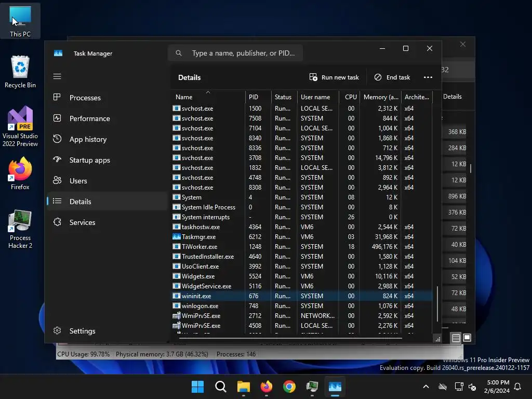The image size is (532, 399).
Task: Sort by the Status column header
Action: (284, 97)
